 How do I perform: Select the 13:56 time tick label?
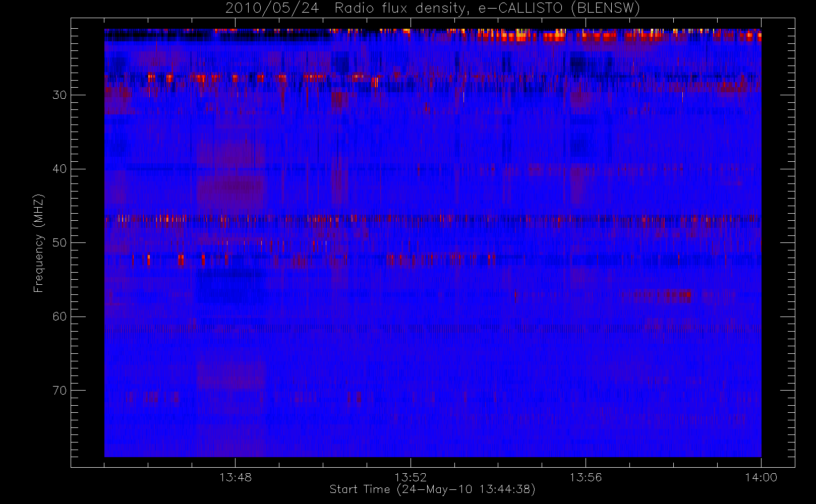pyautogui.click(x=586, y=477)
